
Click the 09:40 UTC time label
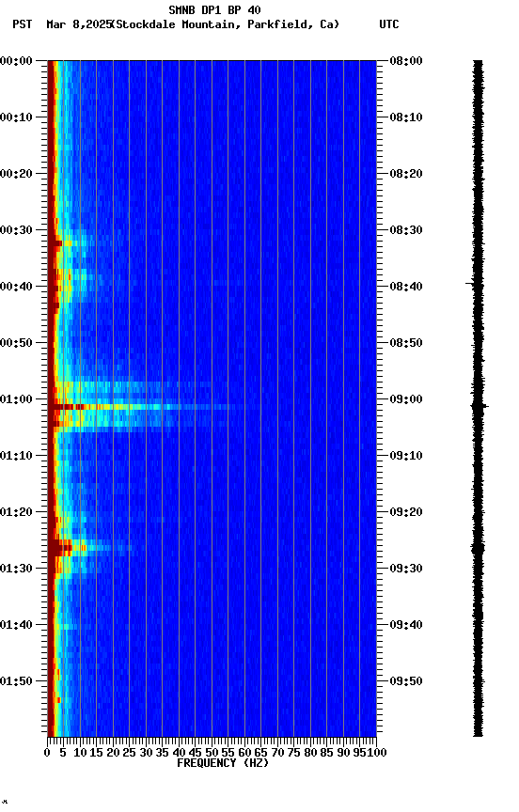[406, 626]
